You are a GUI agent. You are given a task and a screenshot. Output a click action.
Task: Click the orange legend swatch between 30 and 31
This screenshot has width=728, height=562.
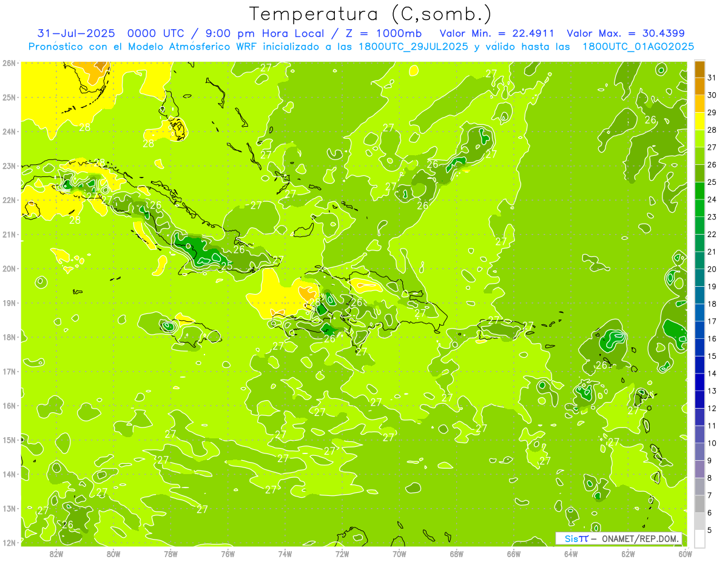click(x=699, y=87)
